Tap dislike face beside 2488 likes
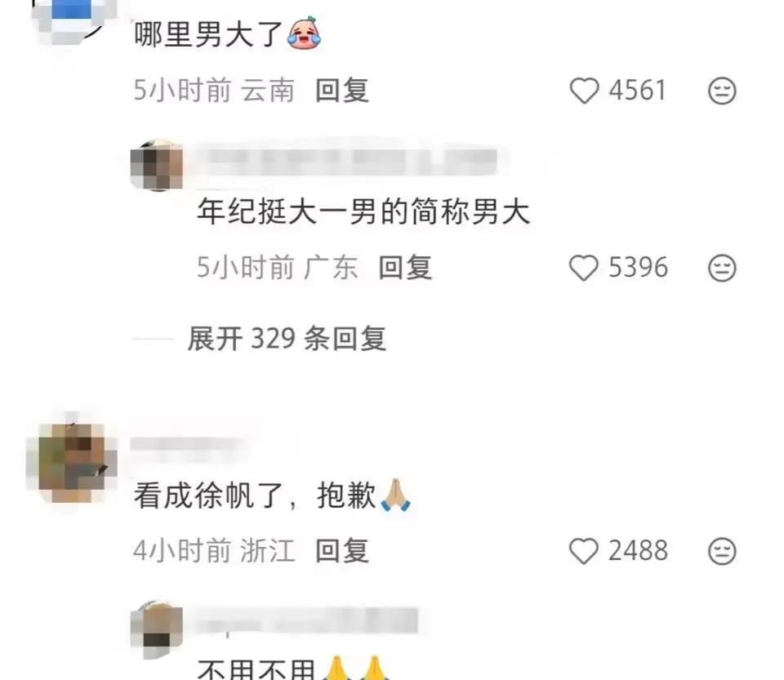Image resolution: width=784 pixels, height=680 pixels. click(x=722, y=551)
